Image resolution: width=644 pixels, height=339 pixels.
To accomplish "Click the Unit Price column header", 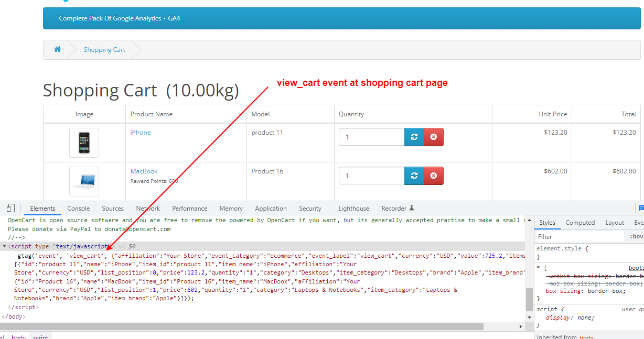I will point(553,114).
